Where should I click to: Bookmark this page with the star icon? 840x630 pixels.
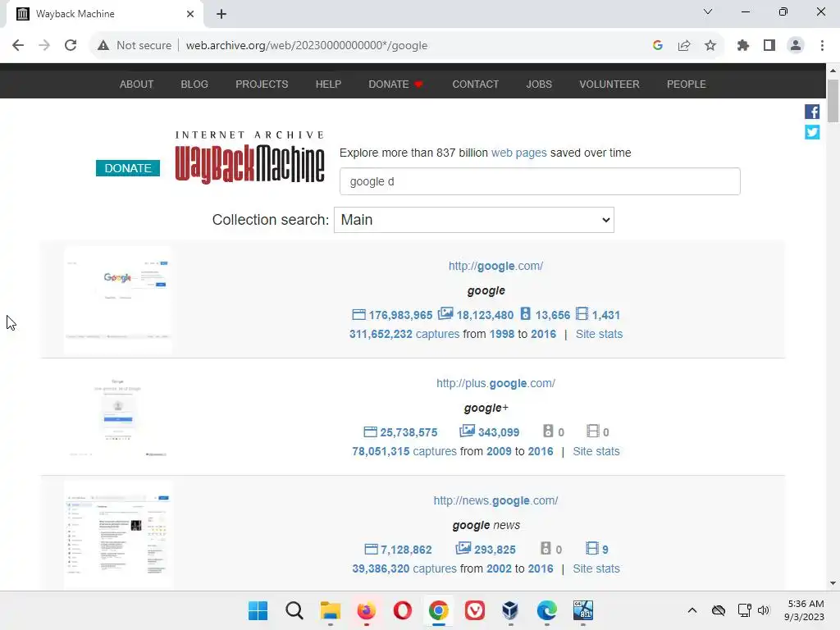pos(710,46)
